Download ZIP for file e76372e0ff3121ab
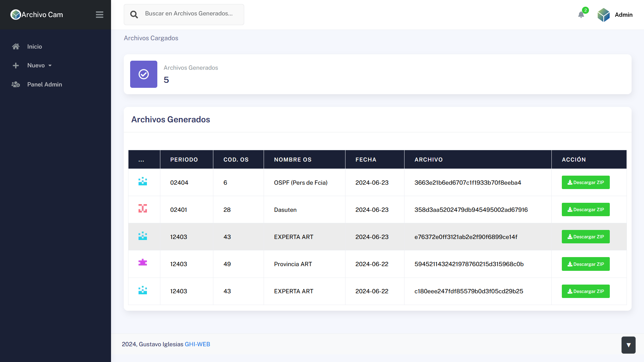The height and width of the screenshot is (362, 644). pyautogui.click(x=585, y=237)
